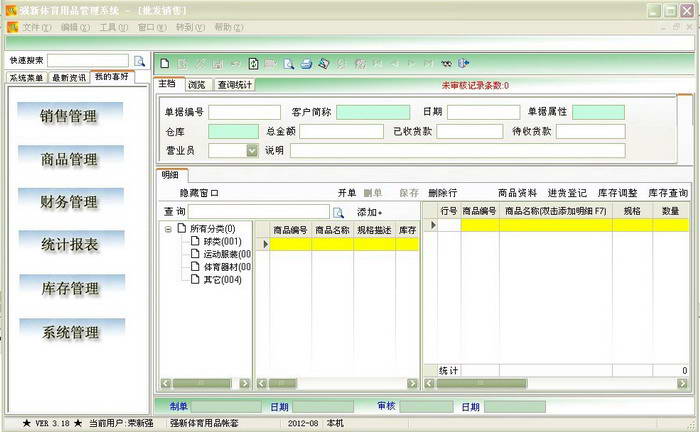The height and width of the screenshot is (432, 700).
Task: Click the 库存 column header in product list
Action: pyautogui.click(x=407, y=230)
